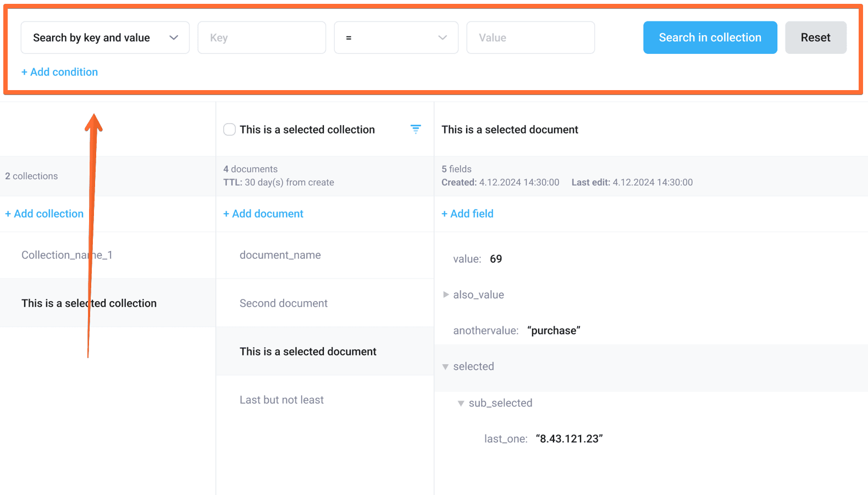Click the Add collection link
868x495 pixels.
click(x=45, y=214)
